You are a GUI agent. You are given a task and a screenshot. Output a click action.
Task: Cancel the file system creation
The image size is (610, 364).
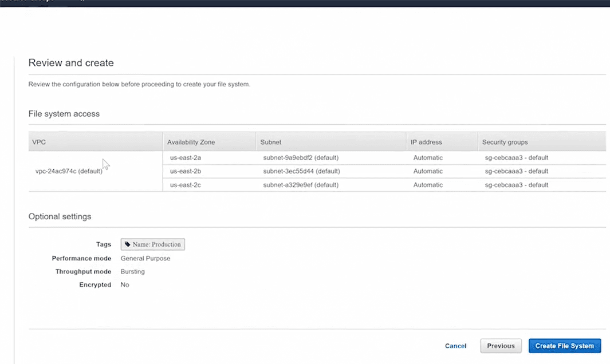[x=455, y=346]
